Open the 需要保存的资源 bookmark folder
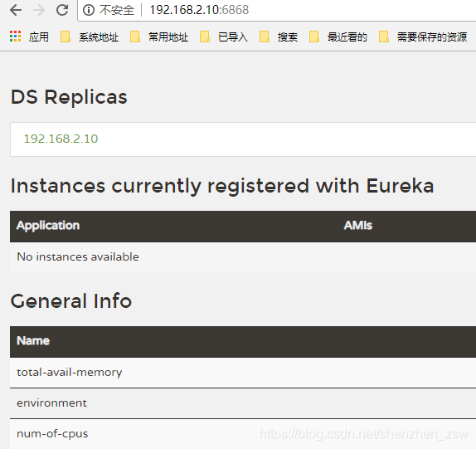 [x=423, y=37]
